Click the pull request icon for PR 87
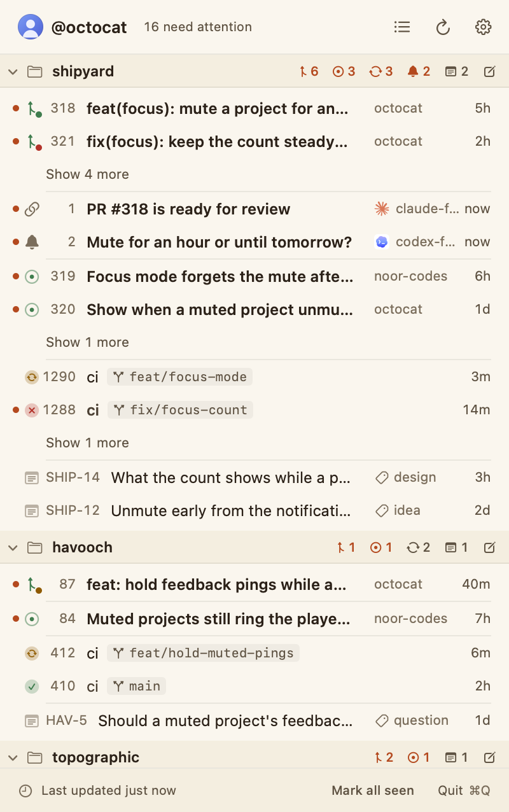This screenshot has height=812, width=509. 34,585
